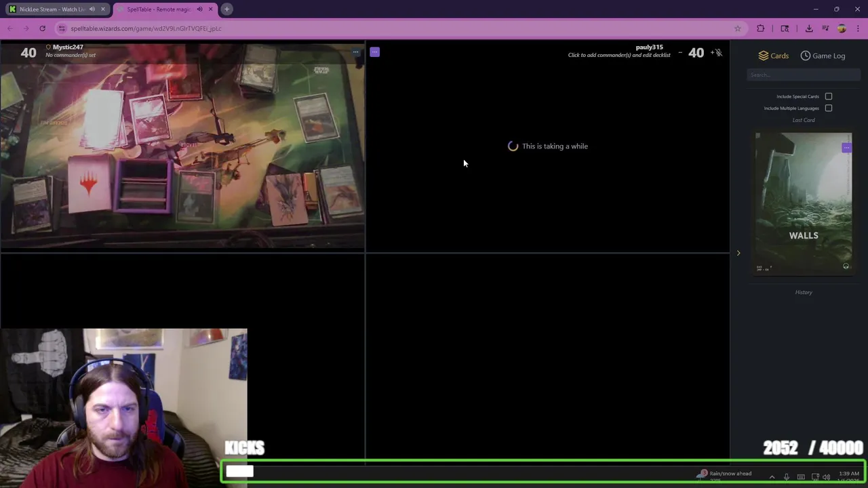Open touch keyboard from taskbar
The height and width of the screenshot is (488, 868).
[x=801, y=477]
